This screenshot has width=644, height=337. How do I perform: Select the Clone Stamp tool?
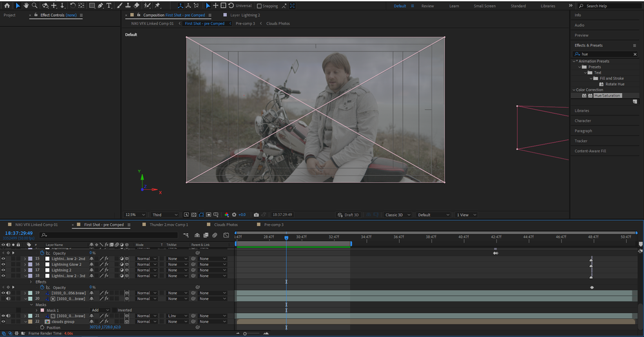pyautogui.click(x=128, y=6)
